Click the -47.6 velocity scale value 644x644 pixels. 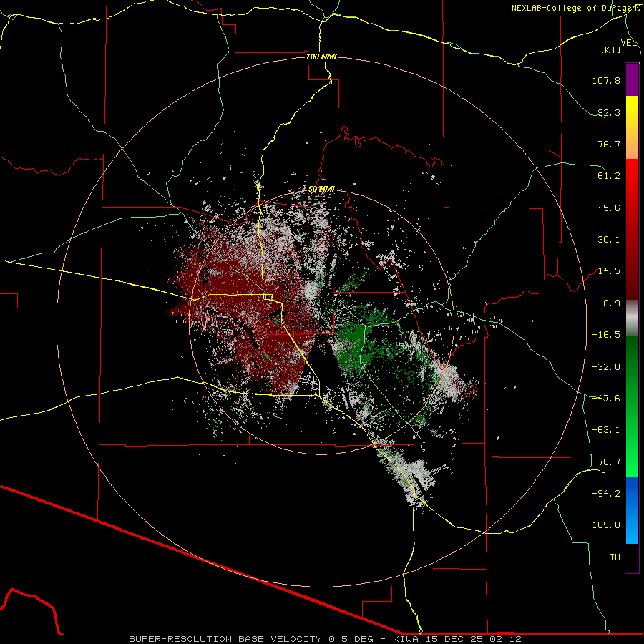tap(606, 399)
